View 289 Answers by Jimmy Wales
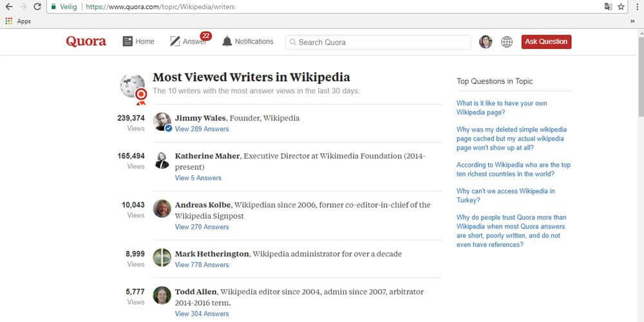The height and width of the screenshot is (322, 644). click(x=202, y=129)
